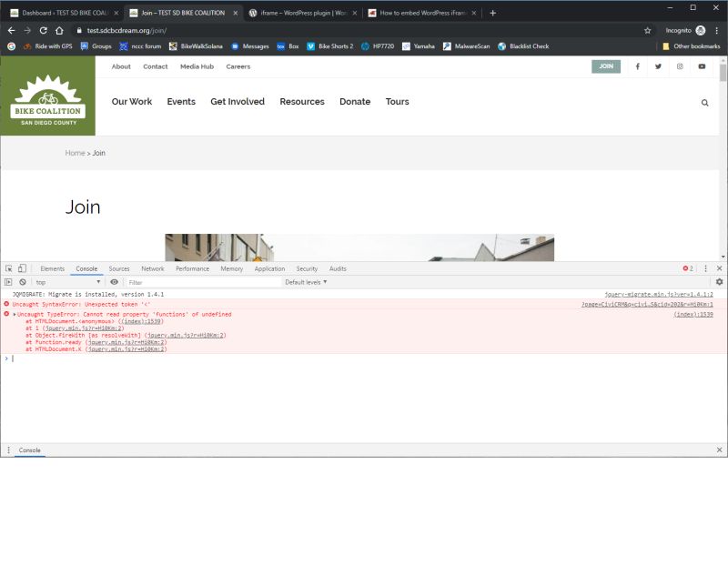Image resolution: width=728 pixels, height=575 pixels.
Task: Click the JOIN button in the header
Action: 605,66
